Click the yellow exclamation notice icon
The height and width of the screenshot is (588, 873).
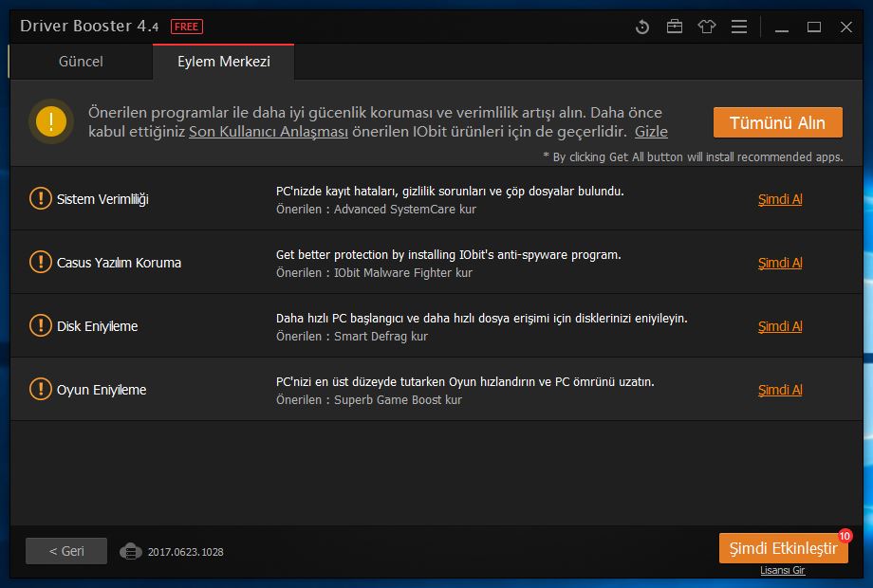[x=51, y=121]
